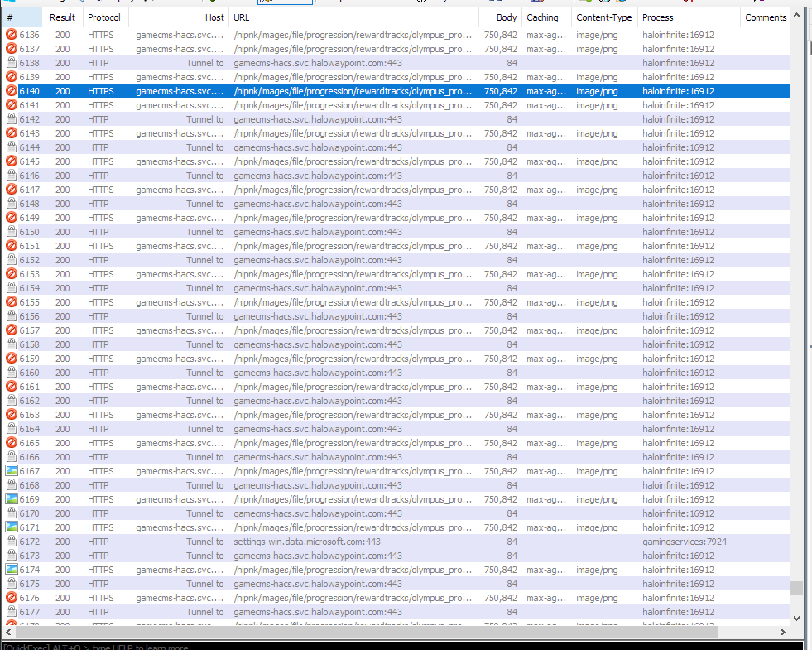This screenshot has height=650, width=812.
Task: Click the blocked icon on session 6165
Action: click(12, 443)
